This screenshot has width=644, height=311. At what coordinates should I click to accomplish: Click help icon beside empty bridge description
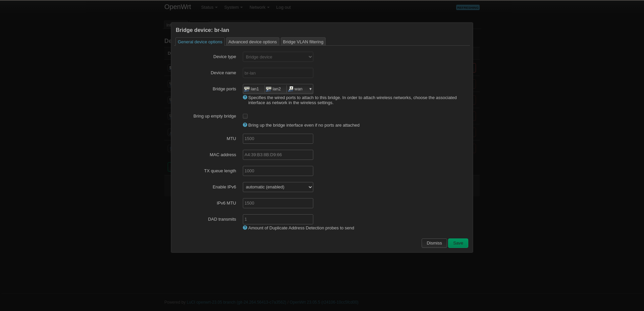[x=245, y=125]
